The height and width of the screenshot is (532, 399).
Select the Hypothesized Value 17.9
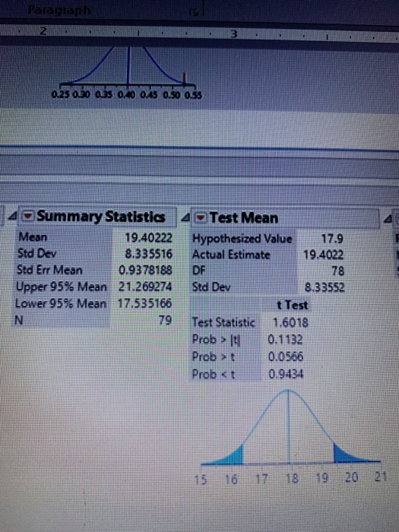coord(332,239)
